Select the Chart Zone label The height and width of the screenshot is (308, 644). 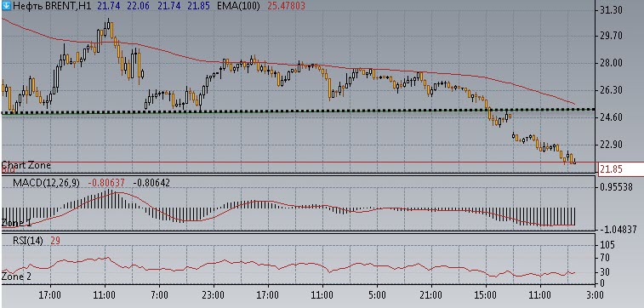(26, 165)
